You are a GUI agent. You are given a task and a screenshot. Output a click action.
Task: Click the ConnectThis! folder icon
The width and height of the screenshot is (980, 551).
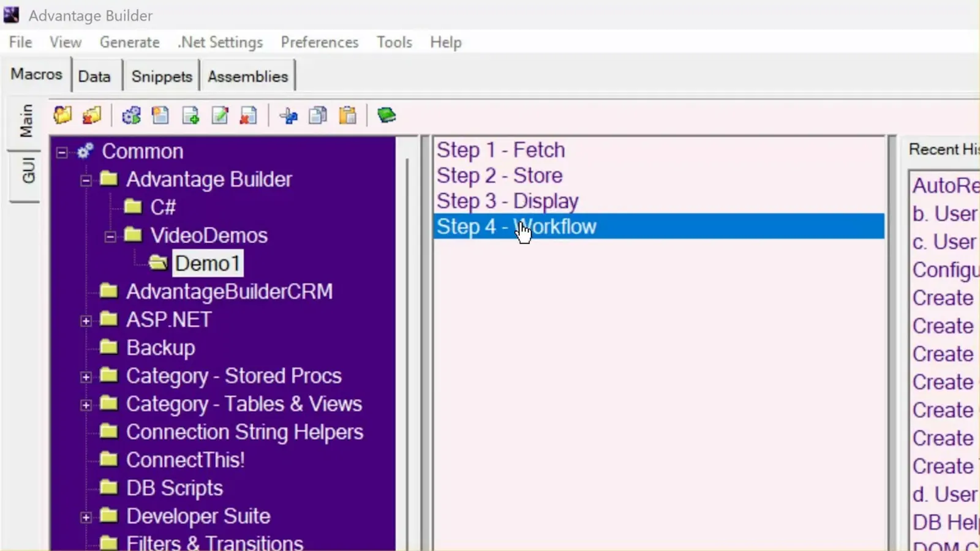(x=108, y=459)
